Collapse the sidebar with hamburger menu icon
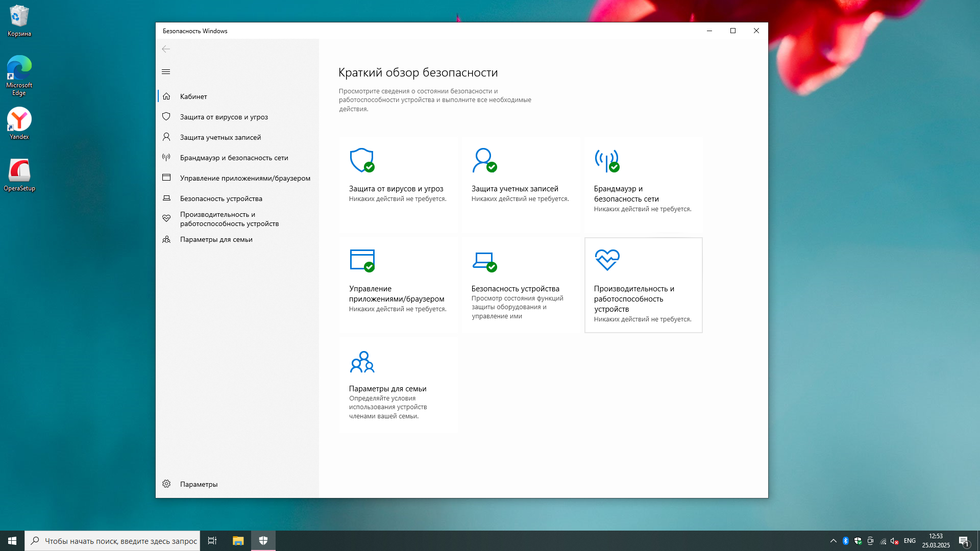This screenshot has width=980, height=551. tap(166, 72)
